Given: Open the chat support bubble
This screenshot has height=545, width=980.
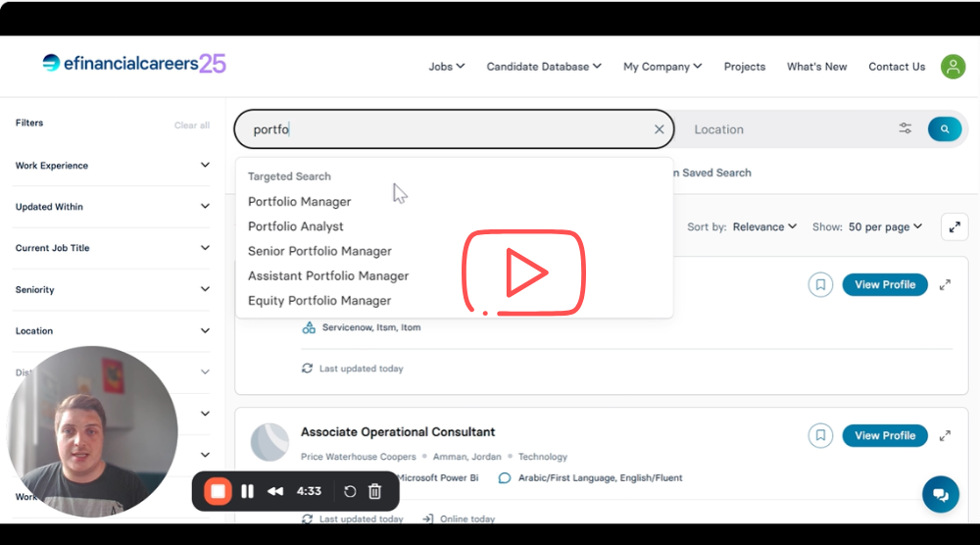Looking at the screenshot, I should pos(941,494).
